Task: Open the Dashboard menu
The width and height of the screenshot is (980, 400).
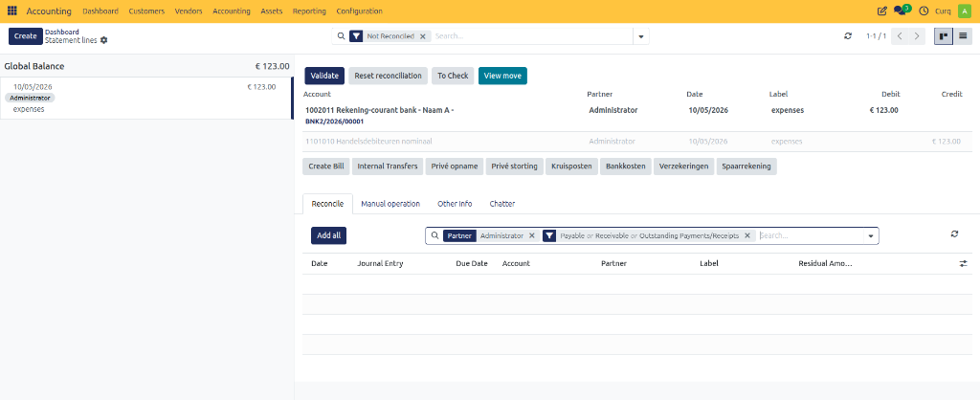Action: [100, 11]
